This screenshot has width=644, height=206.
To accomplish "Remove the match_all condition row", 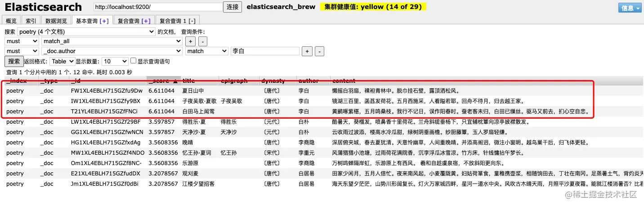I will (203, 41).
